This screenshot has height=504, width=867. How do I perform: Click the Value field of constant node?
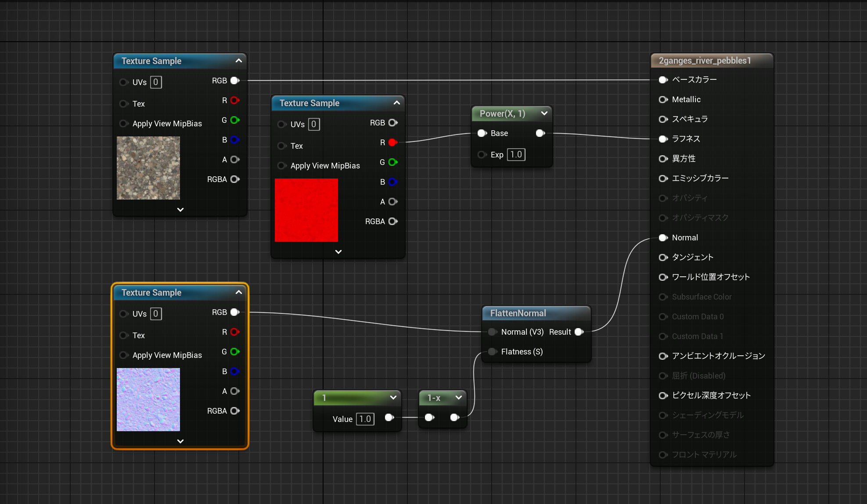(365, 419)
